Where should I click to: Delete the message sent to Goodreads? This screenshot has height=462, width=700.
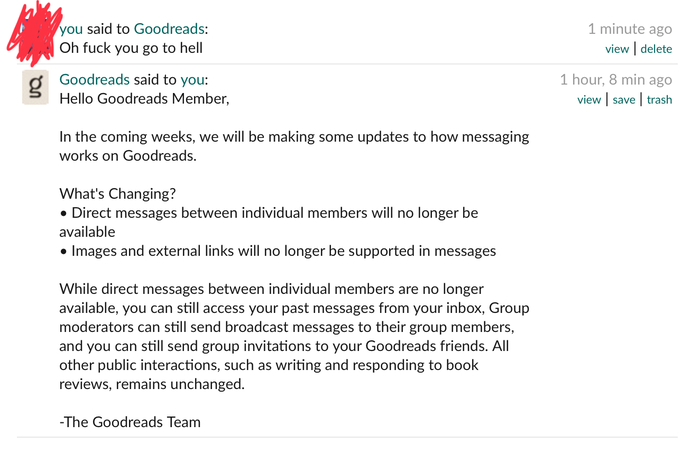pyautogui.click(x=656, y=49)
